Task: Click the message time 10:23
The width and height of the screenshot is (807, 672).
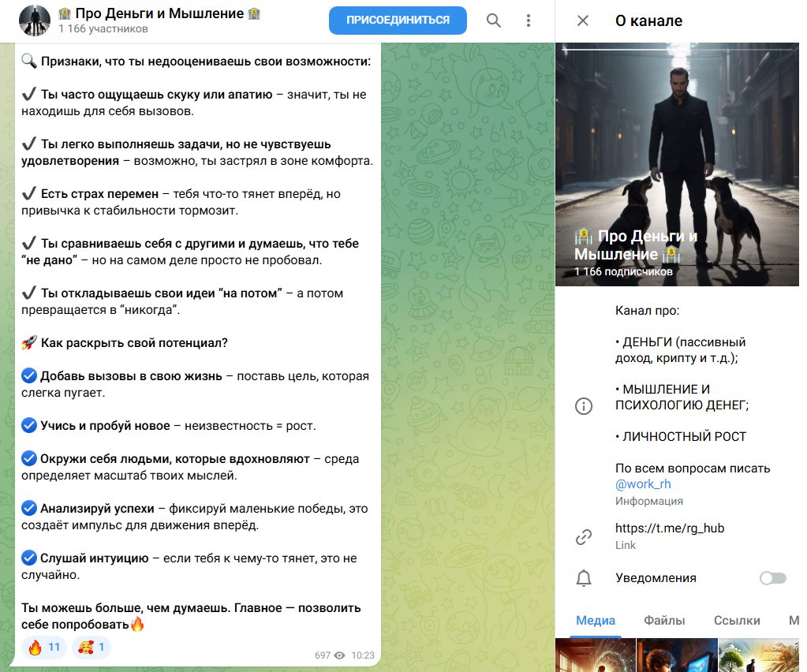Action: pos(363,655)
